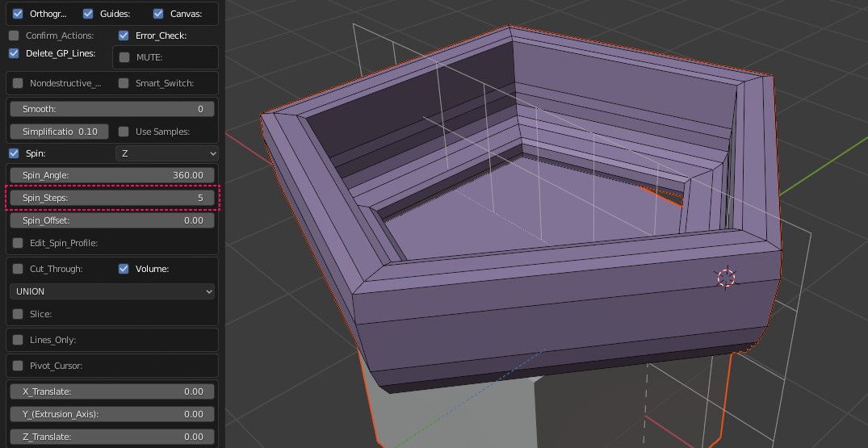Click the X_Translate input field

[x=112, y=391]
